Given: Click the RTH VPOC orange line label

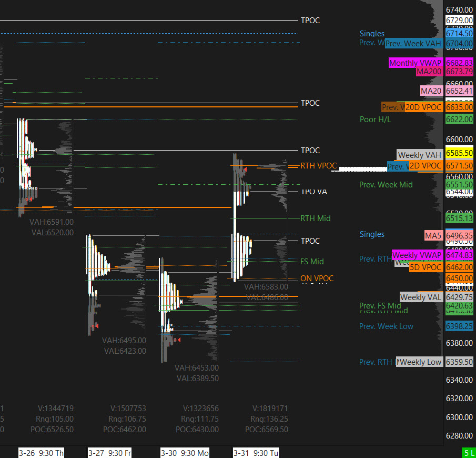Looking at the screenshot, I should [x=318, y=166].
